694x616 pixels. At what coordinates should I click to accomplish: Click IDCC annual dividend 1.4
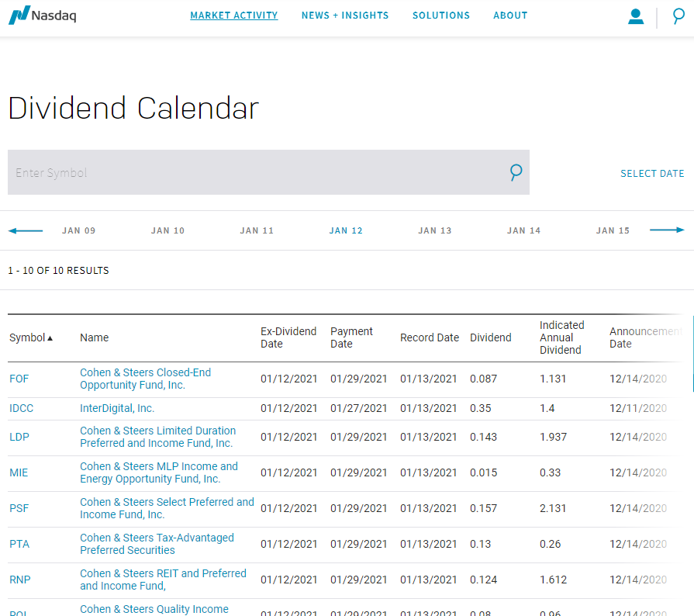coord(547,408)
